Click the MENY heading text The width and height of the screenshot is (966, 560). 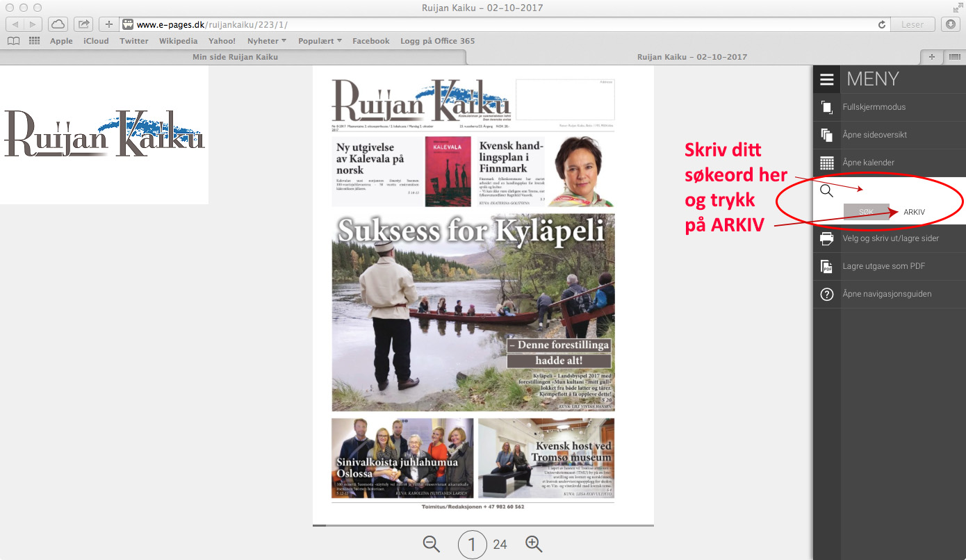coord(873,79)
